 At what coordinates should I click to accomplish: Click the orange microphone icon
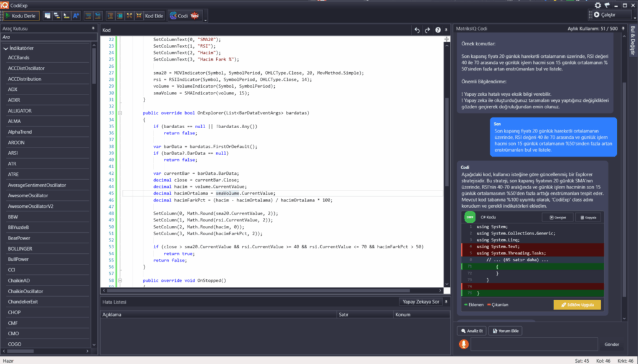464,344
